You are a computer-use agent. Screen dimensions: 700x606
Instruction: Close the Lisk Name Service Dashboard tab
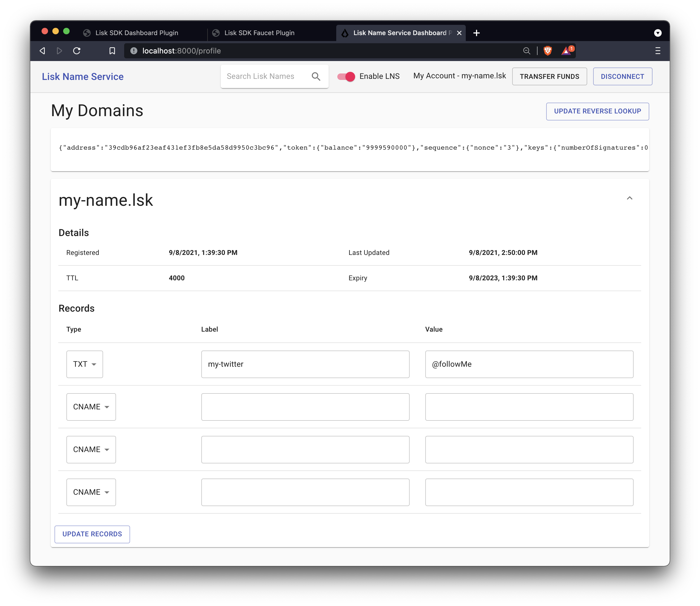pos(459,33)
